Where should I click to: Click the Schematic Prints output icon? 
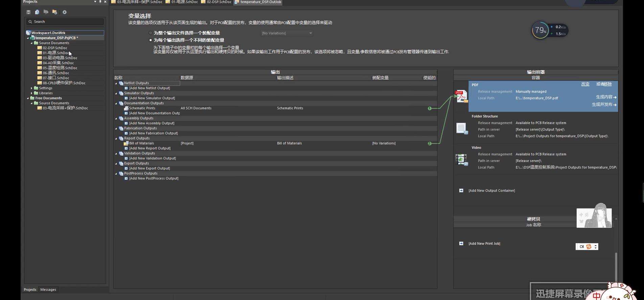(x=126, y=108)
